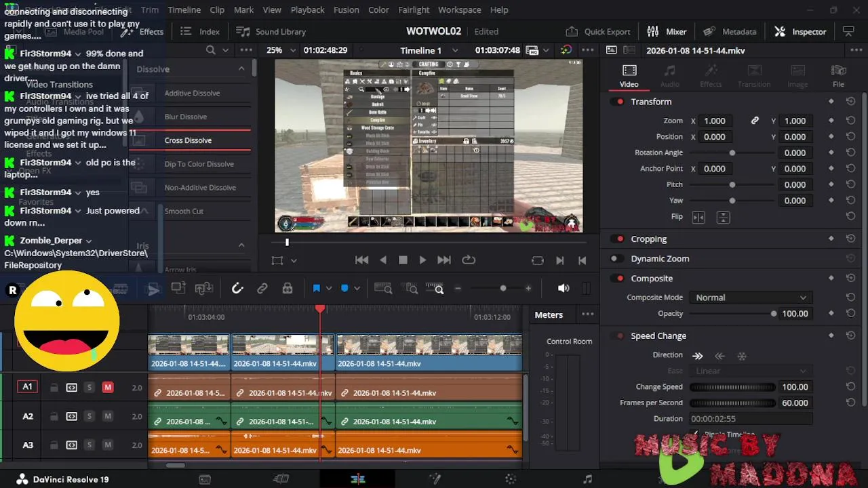Toggle the Mixer panel button
868x488 pixels.
pos(667,31)
